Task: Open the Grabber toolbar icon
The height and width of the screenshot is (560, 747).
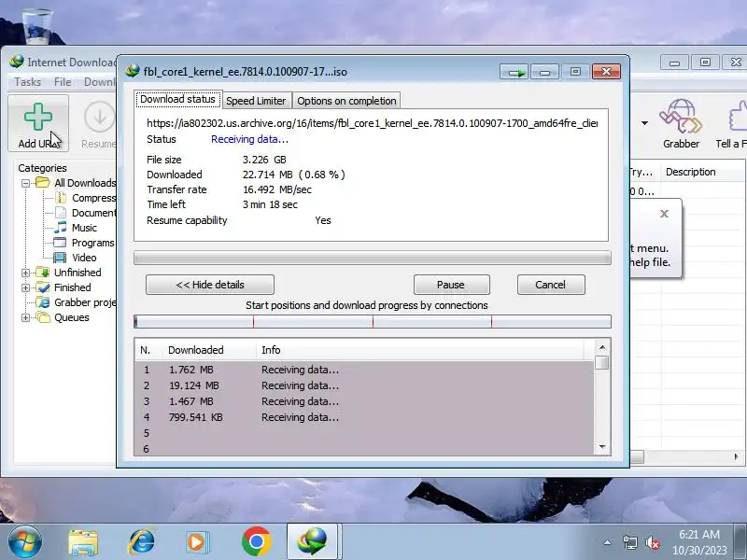Action: (681, 116)
